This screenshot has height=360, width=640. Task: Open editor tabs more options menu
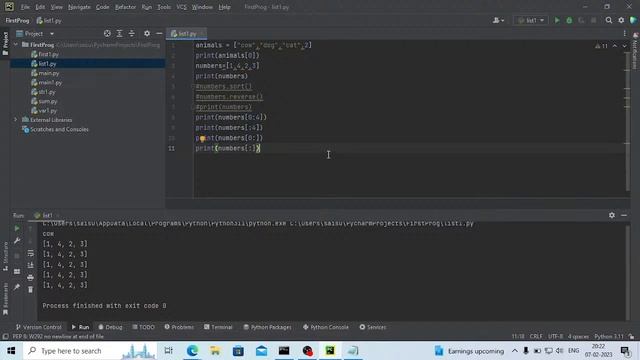[624, 33]
